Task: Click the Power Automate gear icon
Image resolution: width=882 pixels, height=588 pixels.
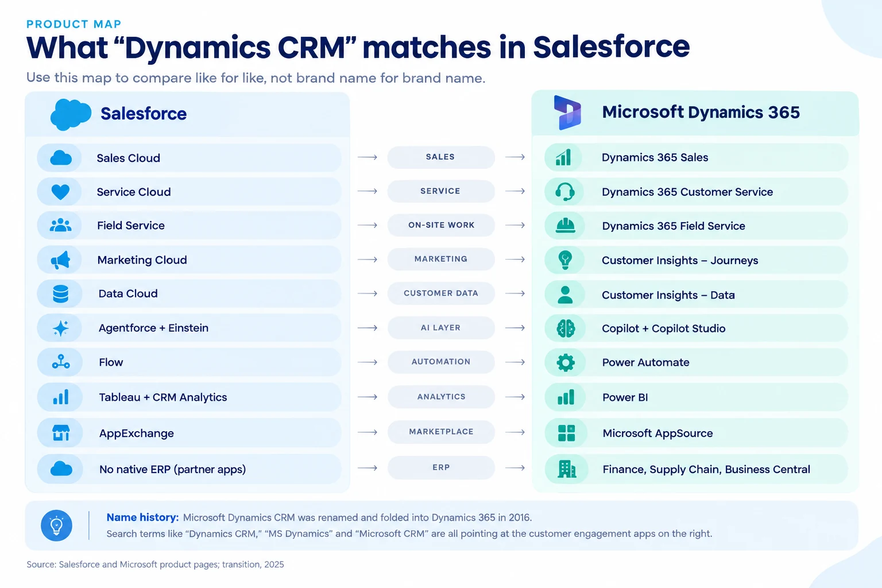Action: pyautogui.click(x=566, y=362)
